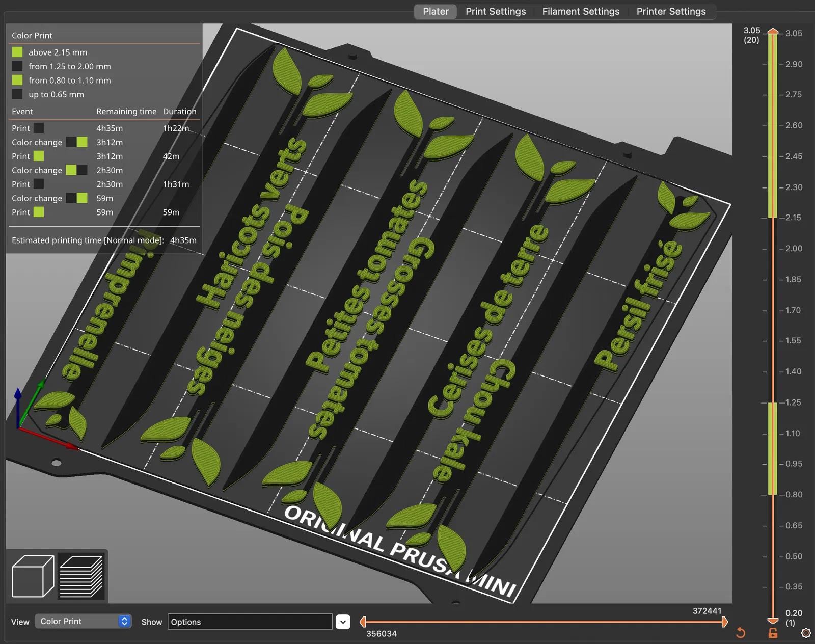Click the top layer label '3.05 (20)'
The height and width of the screenshot is (644, 815).
click(x=751, y=35)
